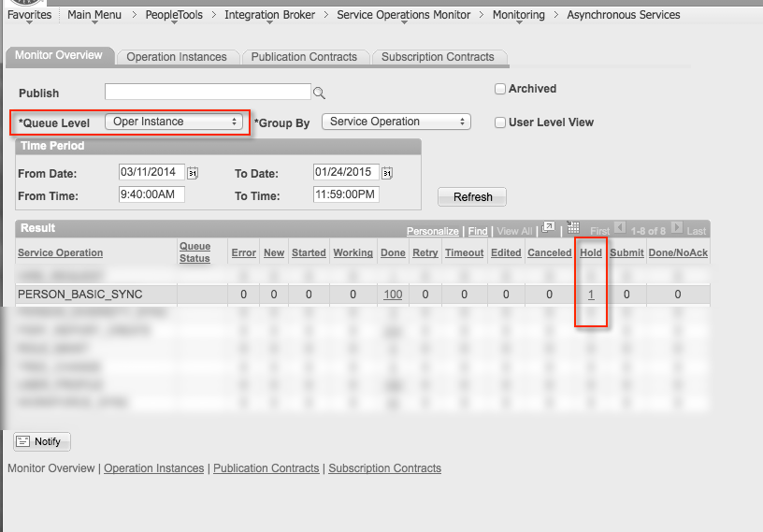
Task: Click the From Date field
Action: 151,172
